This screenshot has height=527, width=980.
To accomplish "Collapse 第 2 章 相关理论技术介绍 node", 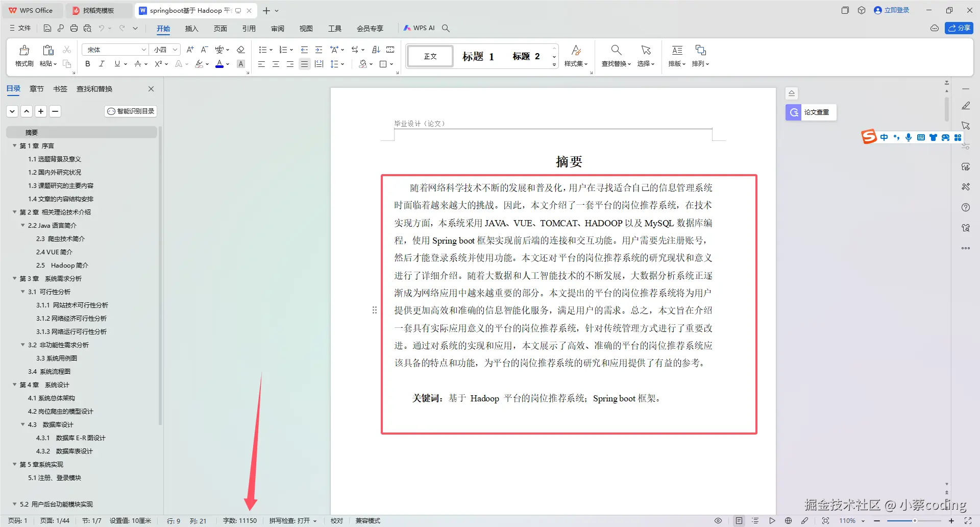I will [14, 212].
